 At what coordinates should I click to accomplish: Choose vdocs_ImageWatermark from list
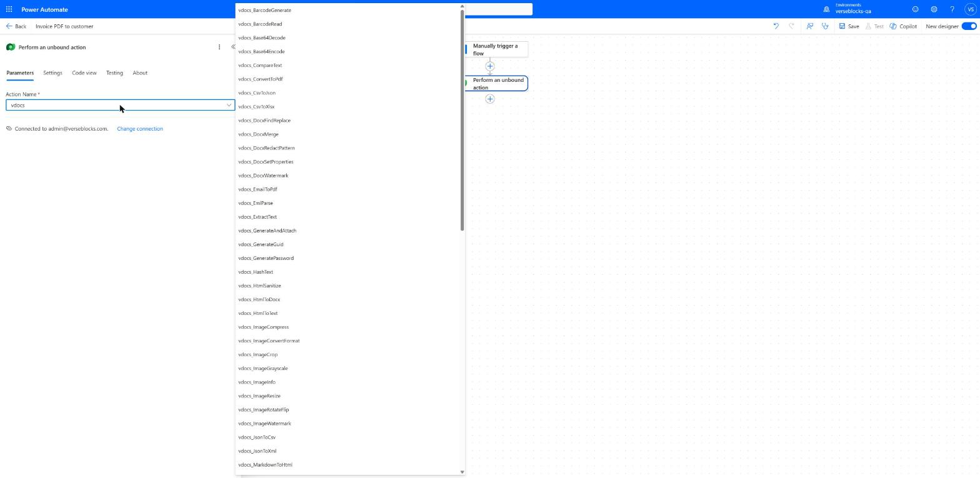click(347, 423)
